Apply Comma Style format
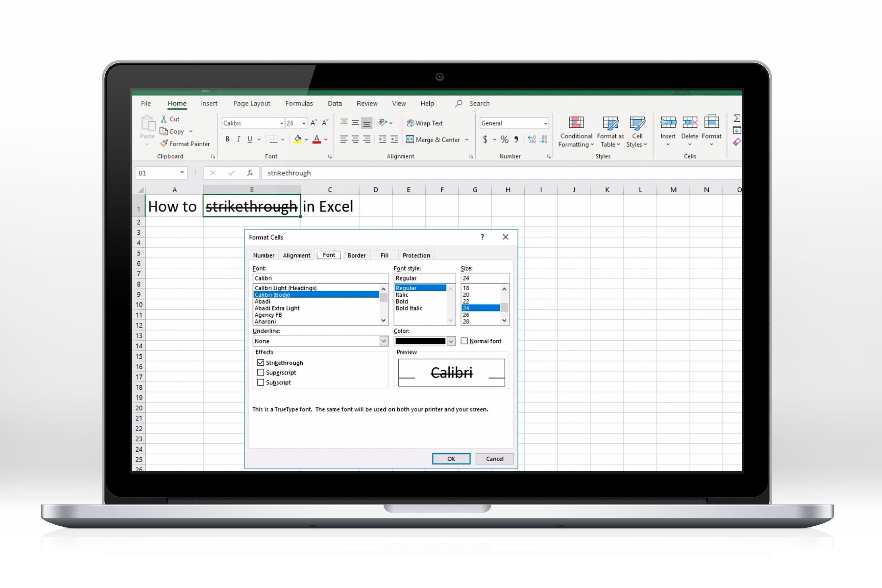Screen dimensions: 882x588 click(x=517, y=139)
